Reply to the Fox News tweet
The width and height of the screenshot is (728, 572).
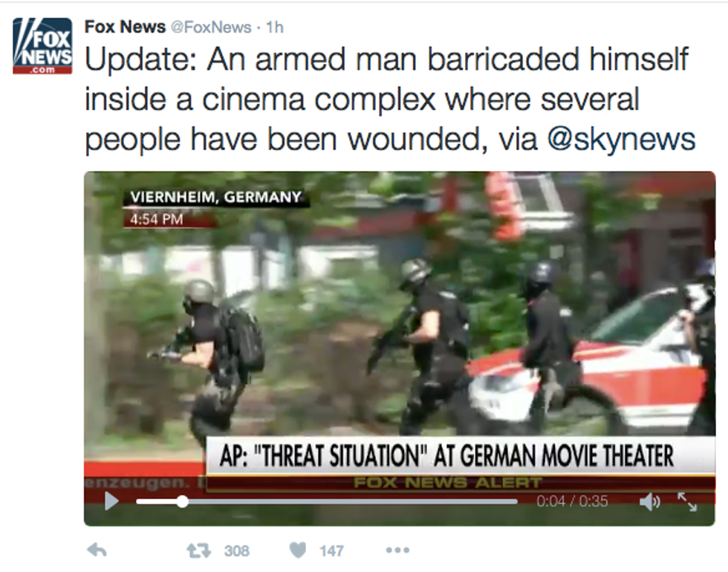point(97,550)
